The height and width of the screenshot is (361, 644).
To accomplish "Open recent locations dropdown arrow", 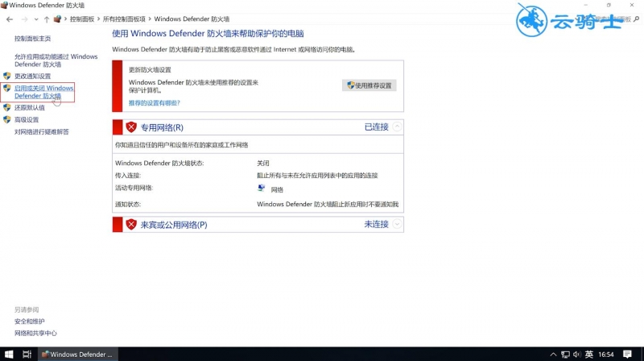I will [x=36, y=19].
